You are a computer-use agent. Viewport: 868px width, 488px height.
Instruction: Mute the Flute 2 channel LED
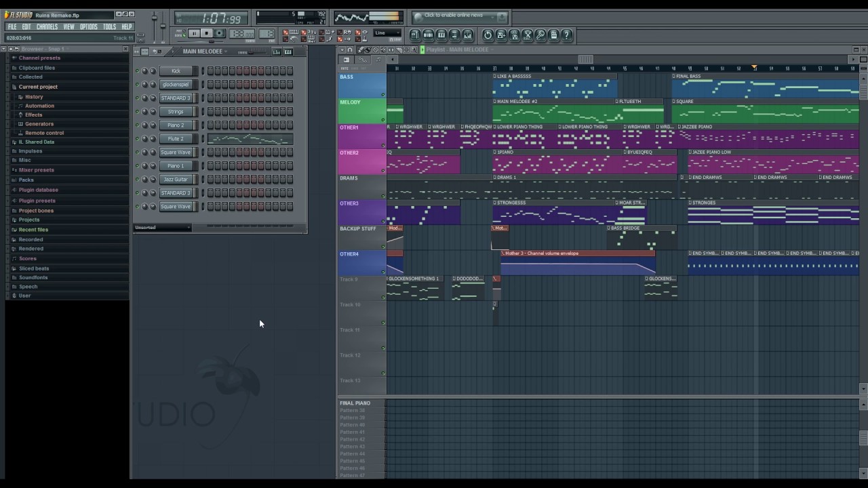(137, 139)
